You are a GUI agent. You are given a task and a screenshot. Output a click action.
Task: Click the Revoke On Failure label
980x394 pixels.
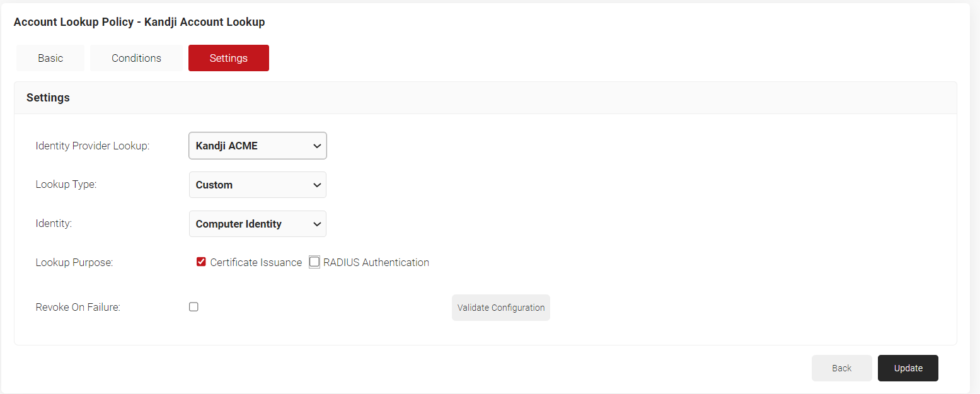point(78,308)
